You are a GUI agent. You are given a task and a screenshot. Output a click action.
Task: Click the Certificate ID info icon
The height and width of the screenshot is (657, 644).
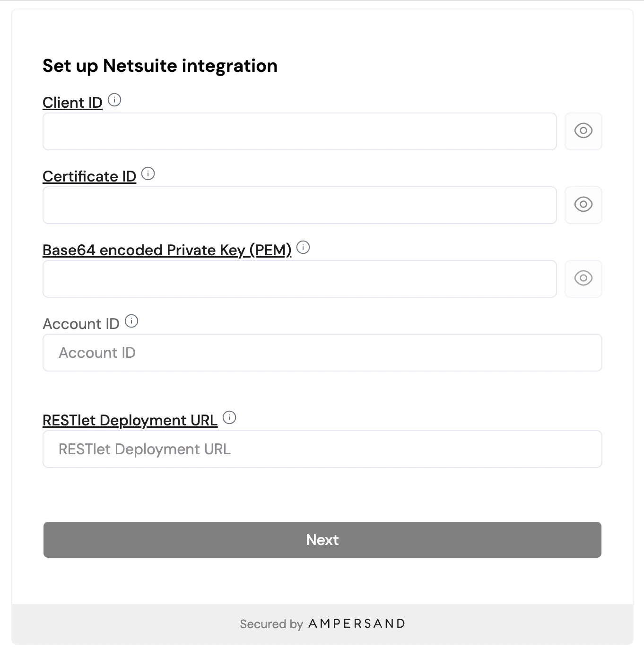(x=148, y=174)
